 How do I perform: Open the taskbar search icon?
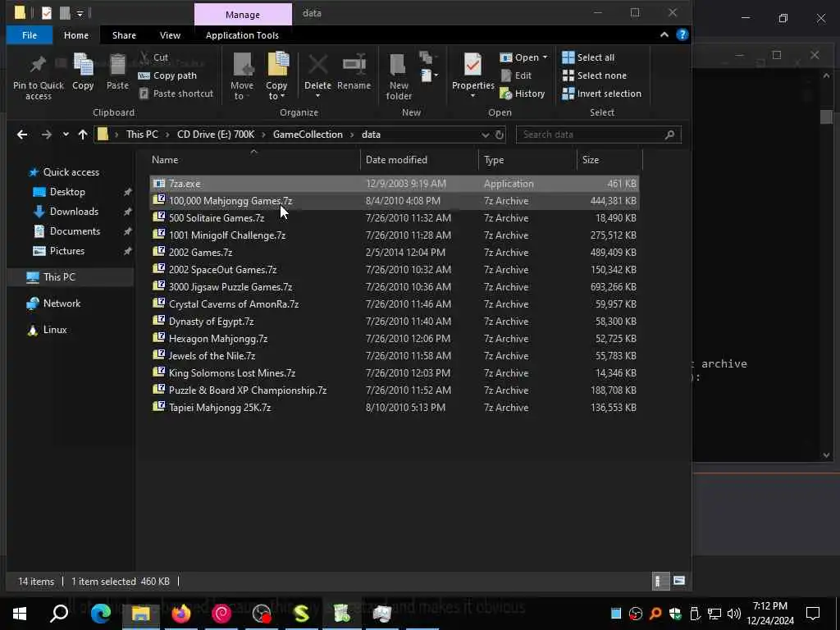pyautogui.click(x=59, y=614)
